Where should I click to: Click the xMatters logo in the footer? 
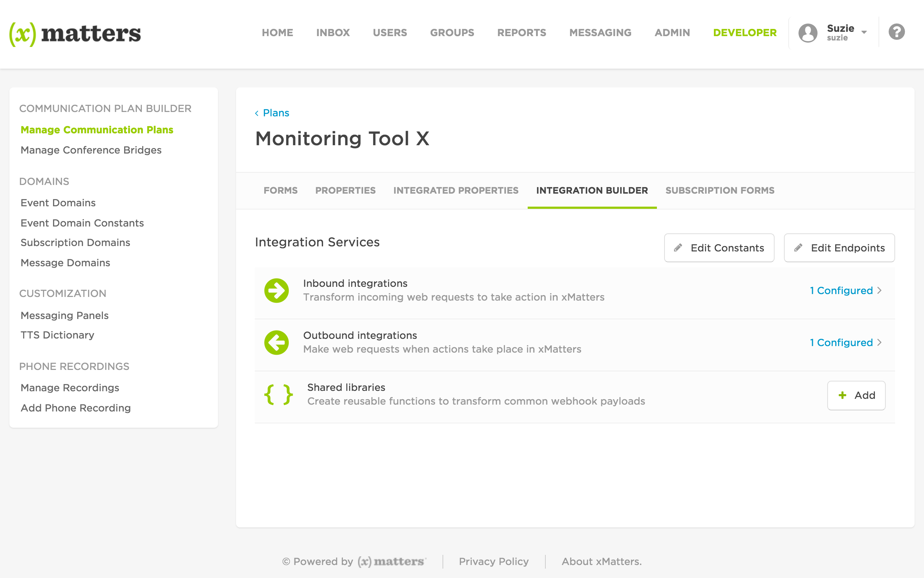(391, 561)
